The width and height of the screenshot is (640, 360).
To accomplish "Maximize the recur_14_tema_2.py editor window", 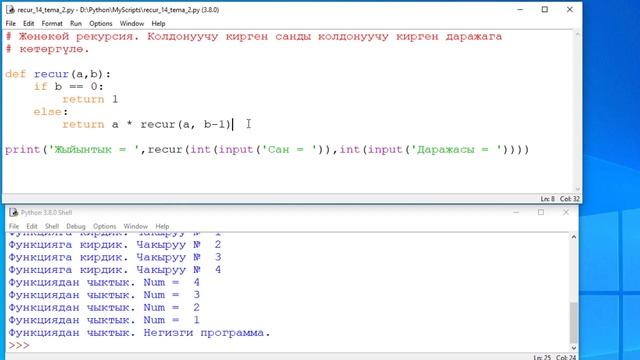I will [x=544, y=9].
